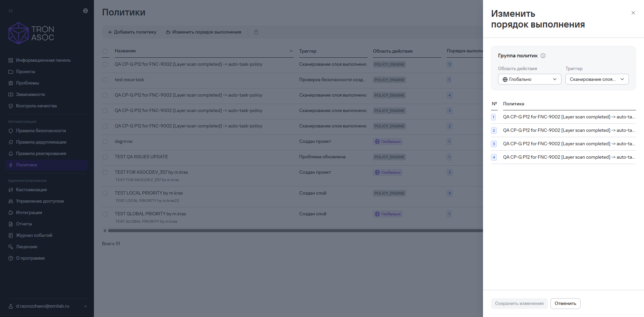The height and width of the screenshot is (317, 644).
Task: Check the box for TEST QA ISSUES UPDATE
Action: 105,157
